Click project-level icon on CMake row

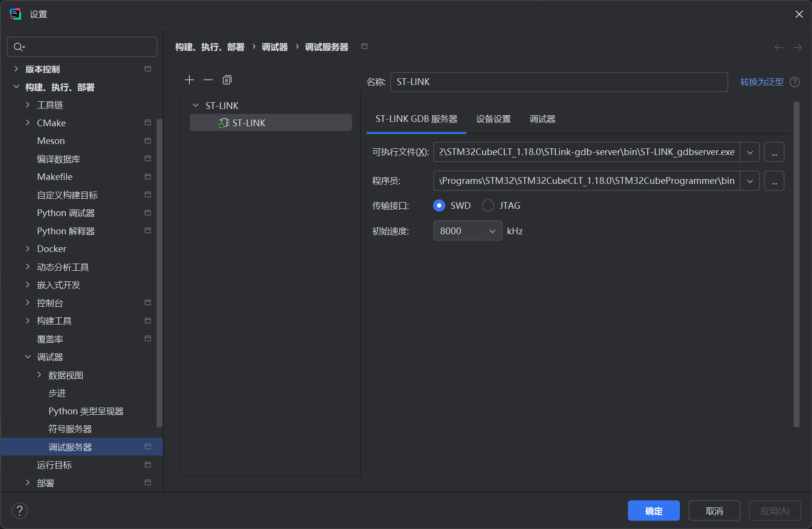pyautogui.click(x=148, y=122)
